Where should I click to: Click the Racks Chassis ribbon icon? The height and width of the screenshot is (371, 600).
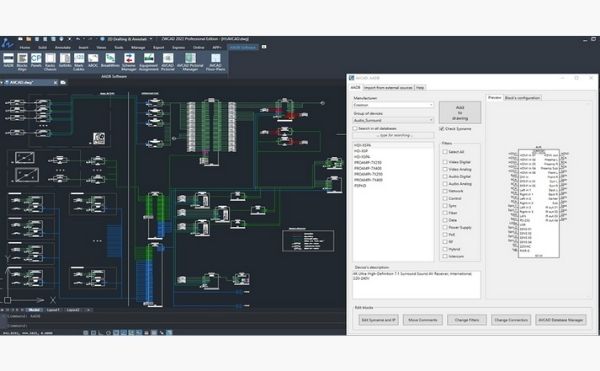[50, 62]
